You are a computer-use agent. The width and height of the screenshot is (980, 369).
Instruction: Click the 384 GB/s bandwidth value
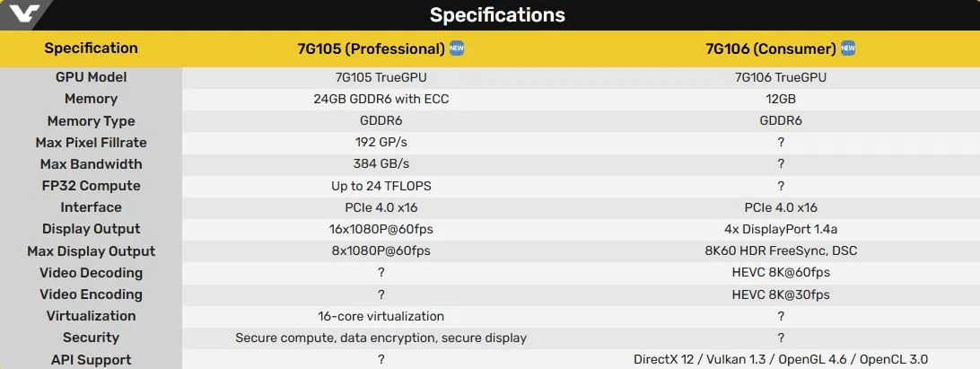(381, 164)
